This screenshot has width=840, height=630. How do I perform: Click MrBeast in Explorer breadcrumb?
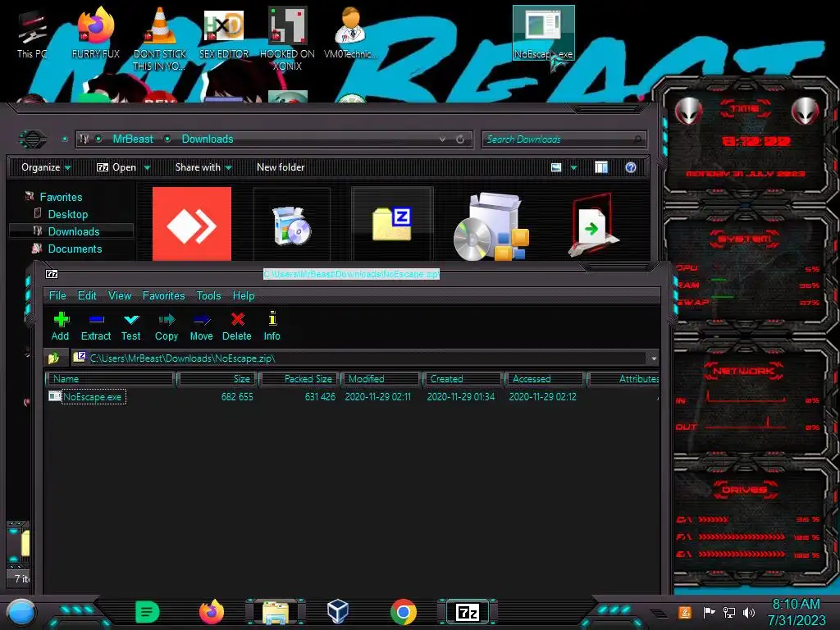pos(133,139)
